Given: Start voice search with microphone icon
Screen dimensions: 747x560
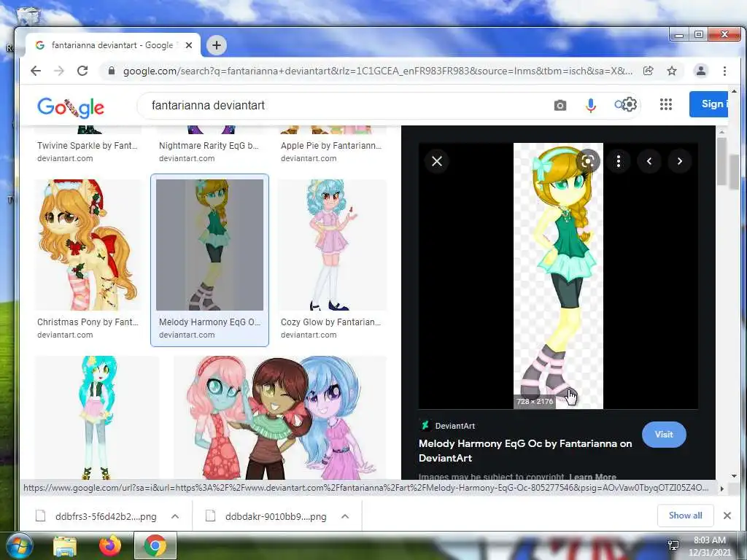Looking at the screenshot, I should pos(591,105).
